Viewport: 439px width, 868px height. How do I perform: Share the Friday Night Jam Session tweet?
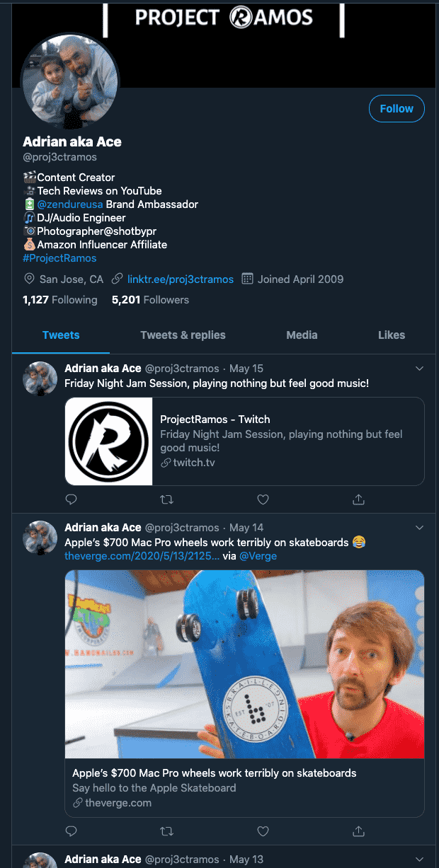pos(358,499)
